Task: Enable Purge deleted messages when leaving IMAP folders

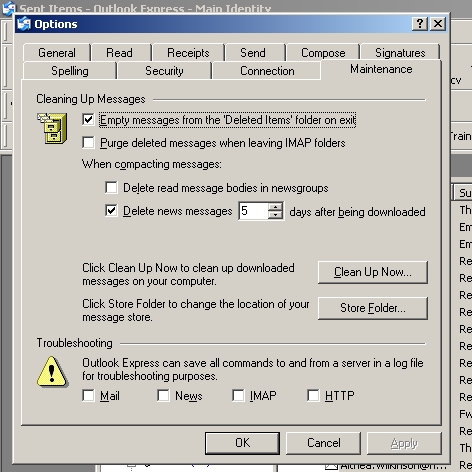Action: click(x=88, y=143)
